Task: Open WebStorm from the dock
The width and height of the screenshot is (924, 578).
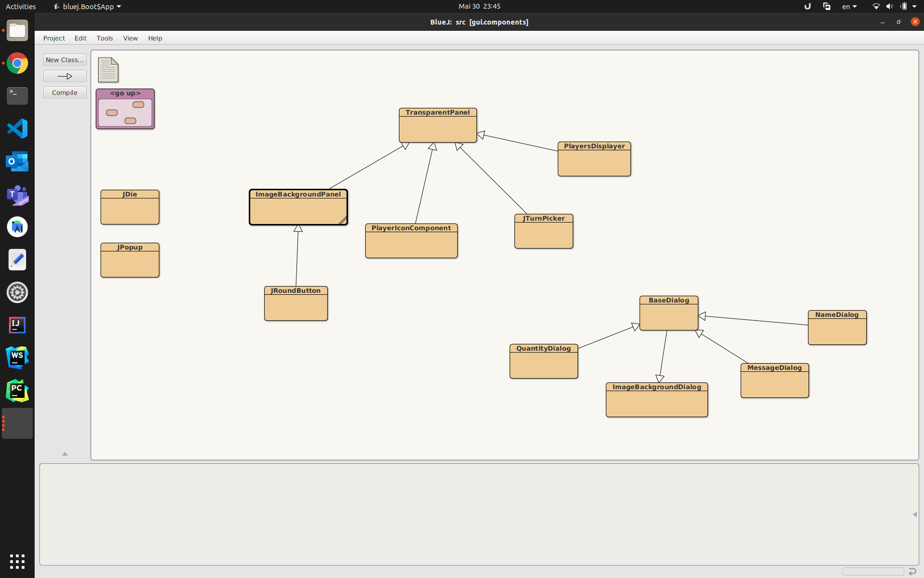Action: pos(17,358)
